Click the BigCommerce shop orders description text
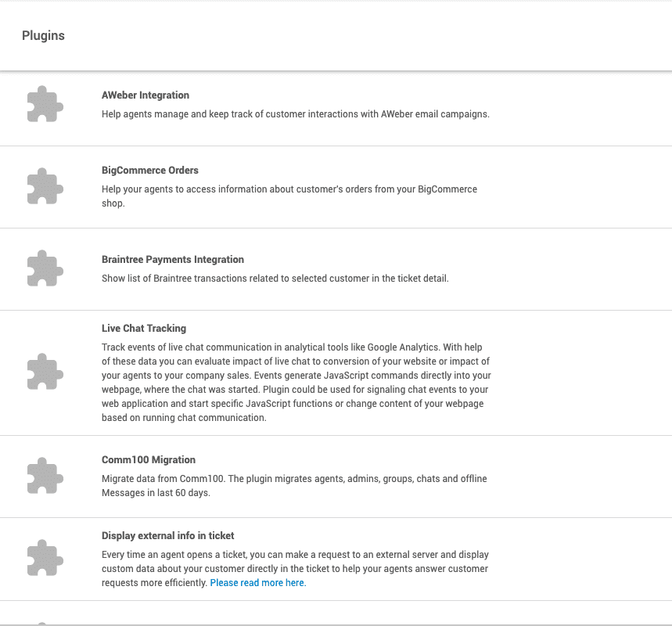The image size is (672, 626). [289, 196]
